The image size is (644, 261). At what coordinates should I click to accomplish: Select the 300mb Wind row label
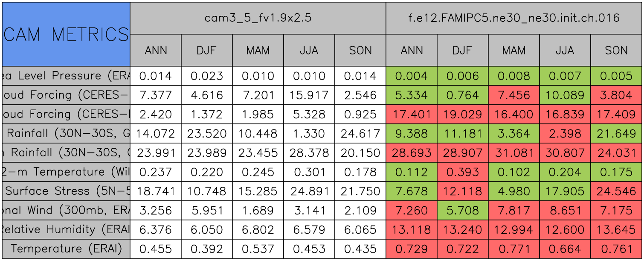click(x=66, y=211)
